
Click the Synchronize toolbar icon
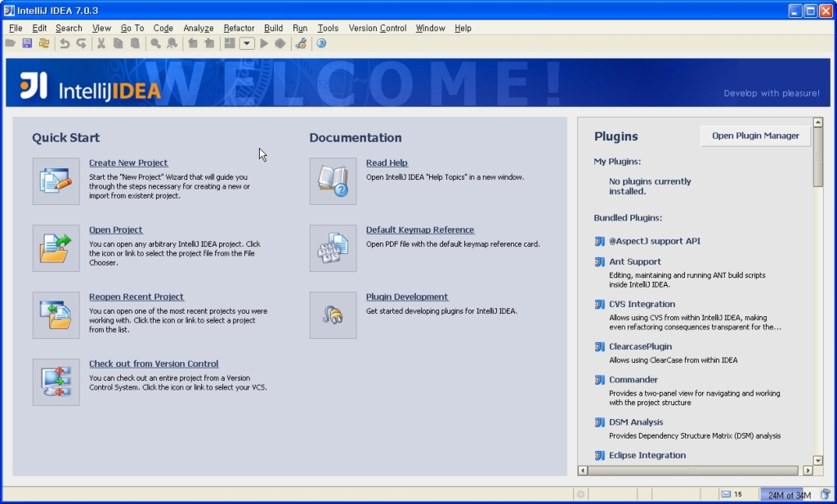click(44, 43)
